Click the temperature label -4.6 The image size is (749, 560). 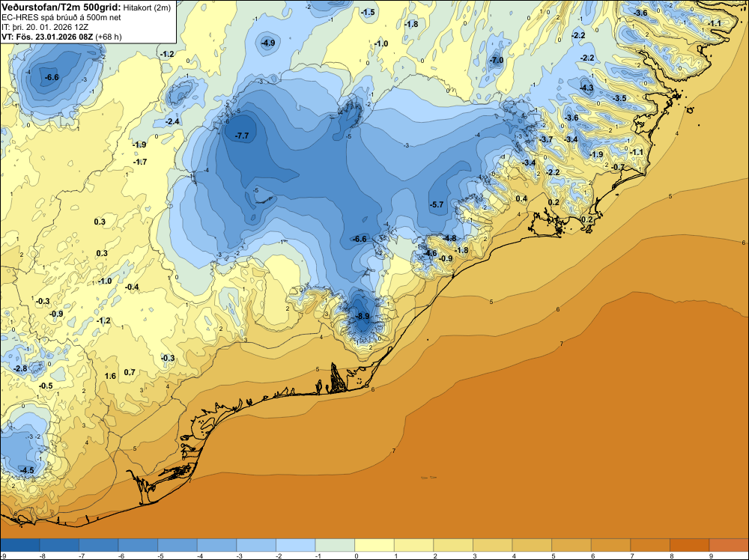pos(431,253)
